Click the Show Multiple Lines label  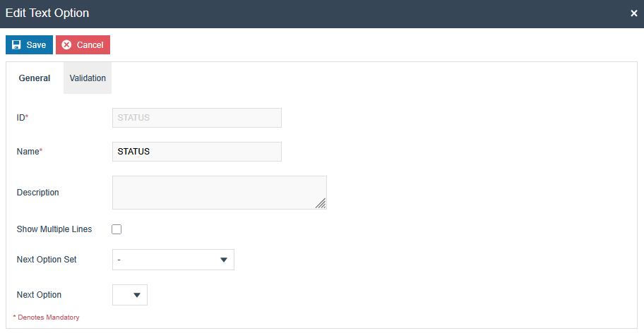point(54,229)
